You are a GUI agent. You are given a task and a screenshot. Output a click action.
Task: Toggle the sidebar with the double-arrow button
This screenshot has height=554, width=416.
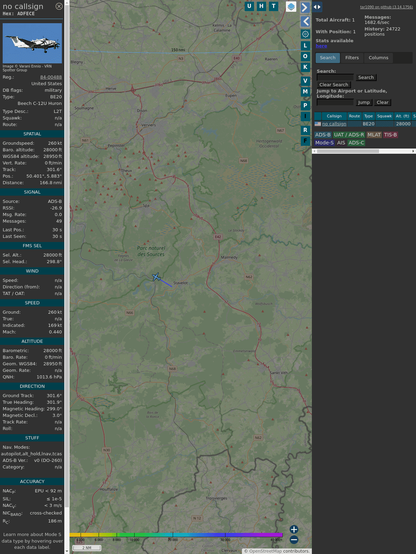[317, 7]
